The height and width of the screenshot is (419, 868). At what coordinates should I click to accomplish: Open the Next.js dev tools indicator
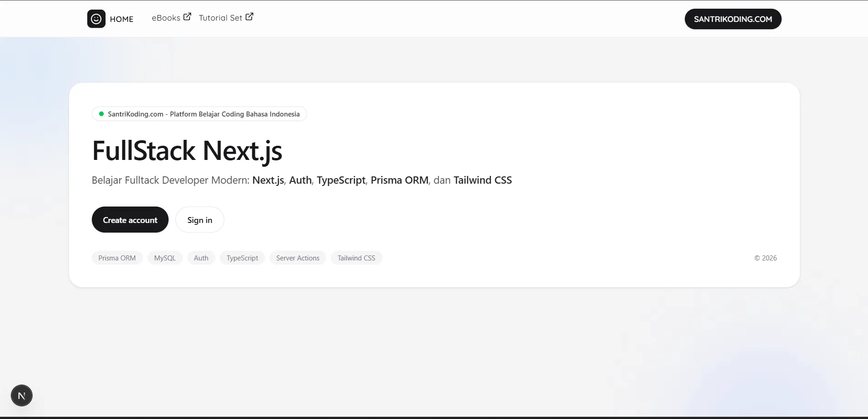tap(21, 395)
